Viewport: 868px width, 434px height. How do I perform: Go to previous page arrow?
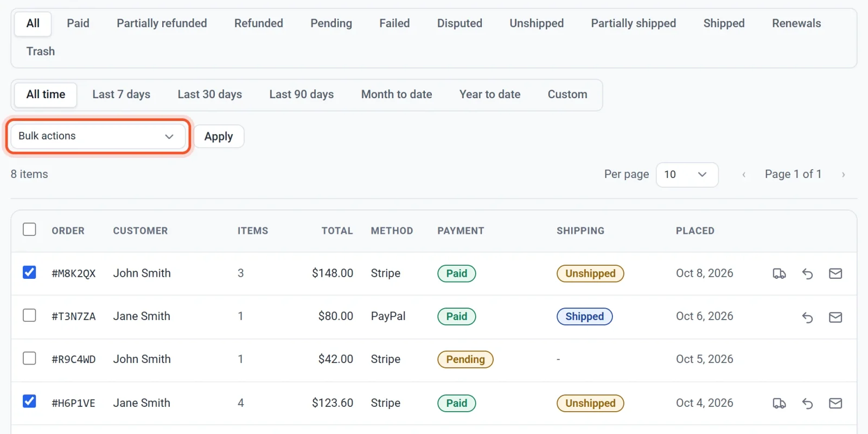(x=744, y=174)
